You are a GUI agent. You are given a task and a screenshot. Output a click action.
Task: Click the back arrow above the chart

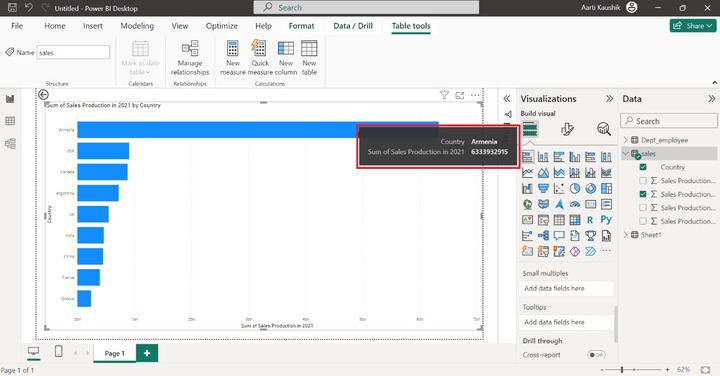tap(43, 95)
